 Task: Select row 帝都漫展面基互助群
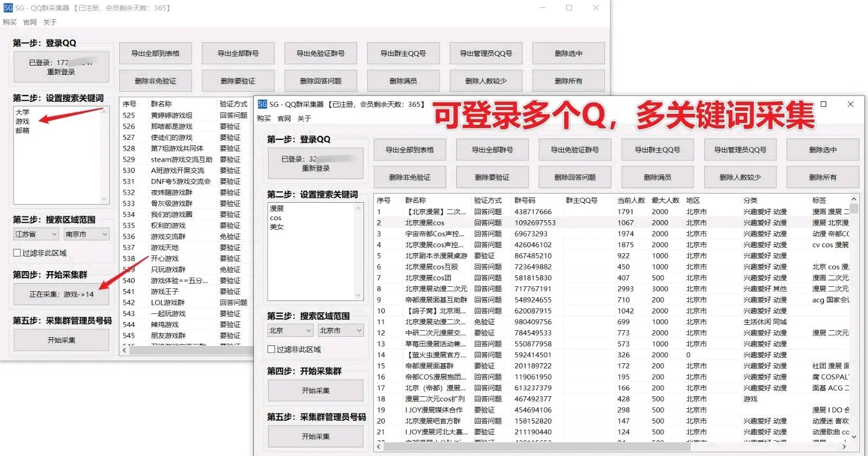point(612,300)
